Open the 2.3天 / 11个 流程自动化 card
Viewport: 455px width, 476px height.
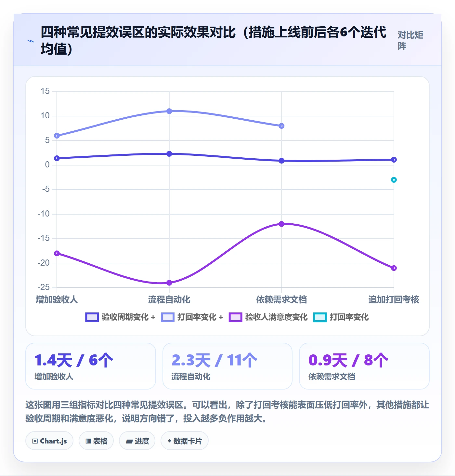point(227,366)
